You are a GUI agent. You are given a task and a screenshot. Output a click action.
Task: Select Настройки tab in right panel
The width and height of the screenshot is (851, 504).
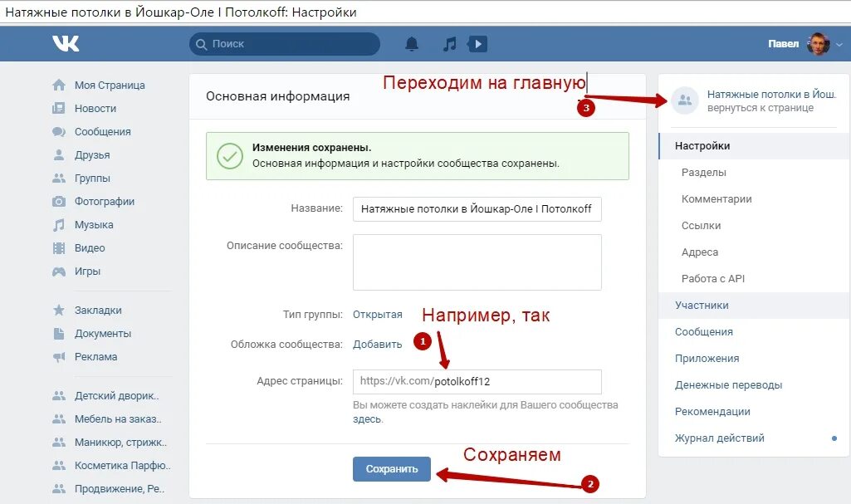tap(755, 146)
